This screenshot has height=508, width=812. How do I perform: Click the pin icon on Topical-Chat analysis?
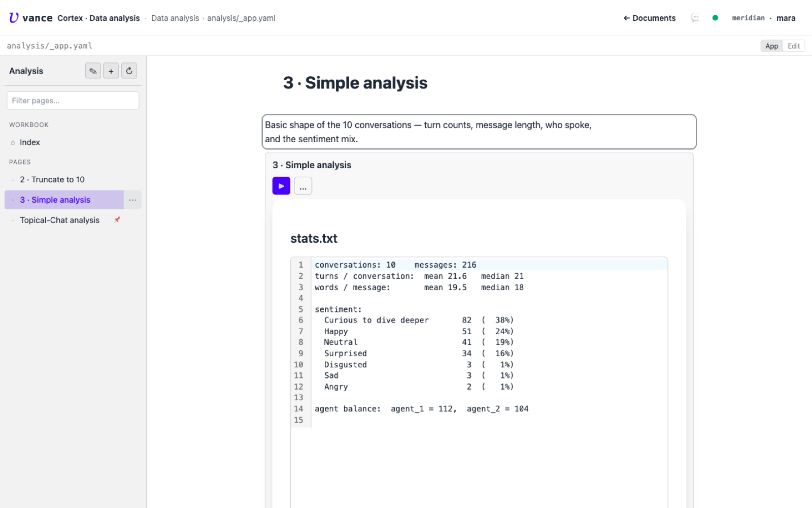click(x=117, y=219)
